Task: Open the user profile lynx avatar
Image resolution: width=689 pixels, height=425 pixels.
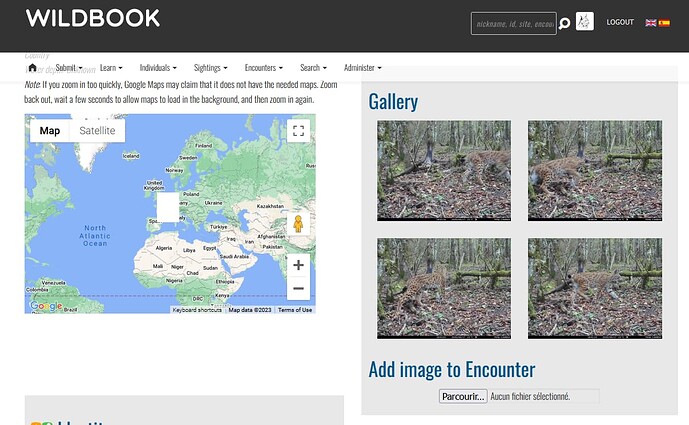Action: pos(584,21)
